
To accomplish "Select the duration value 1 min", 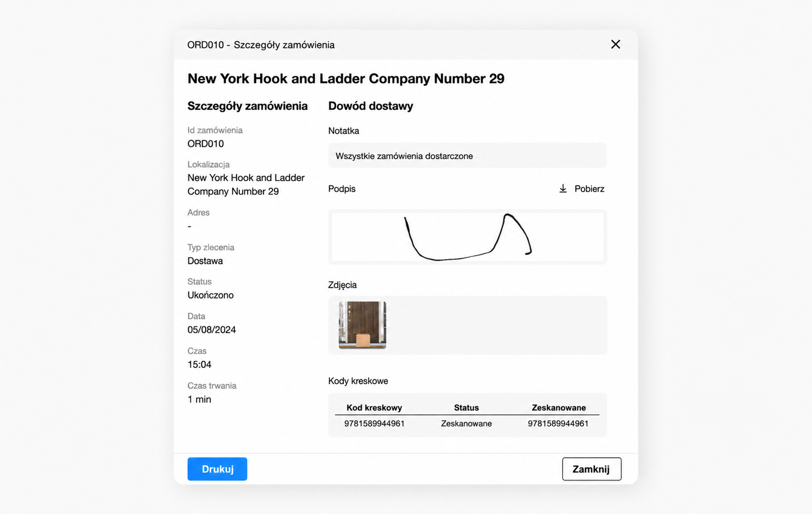I will click(199, 399).
